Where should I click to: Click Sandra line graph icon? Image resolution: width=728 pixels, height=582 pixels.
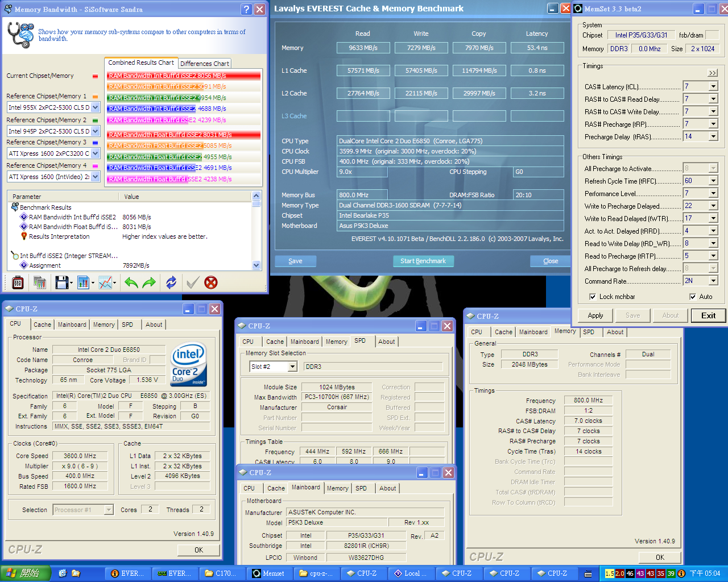pos(105,282)
